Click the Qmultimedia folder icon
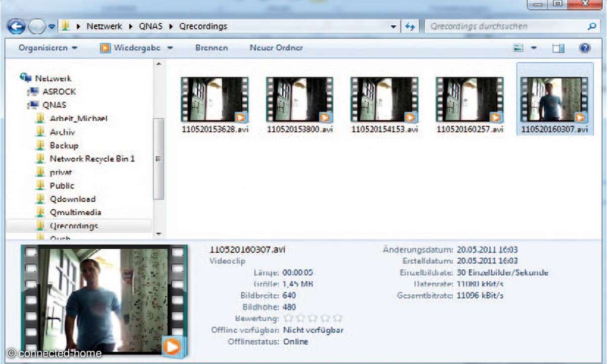Screen dimensions: 607x364 (41, 212)
